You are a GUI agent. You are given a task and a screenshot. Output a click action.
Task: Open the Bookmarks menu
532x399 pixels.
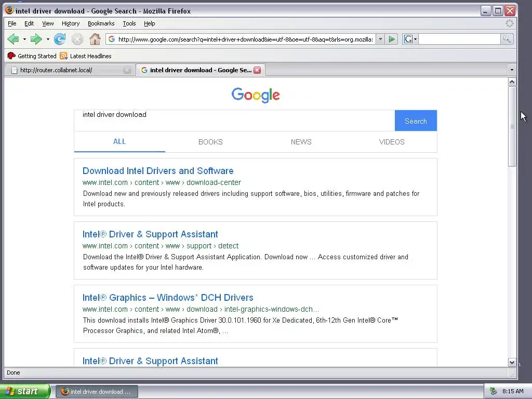click(x=101, y=23)
